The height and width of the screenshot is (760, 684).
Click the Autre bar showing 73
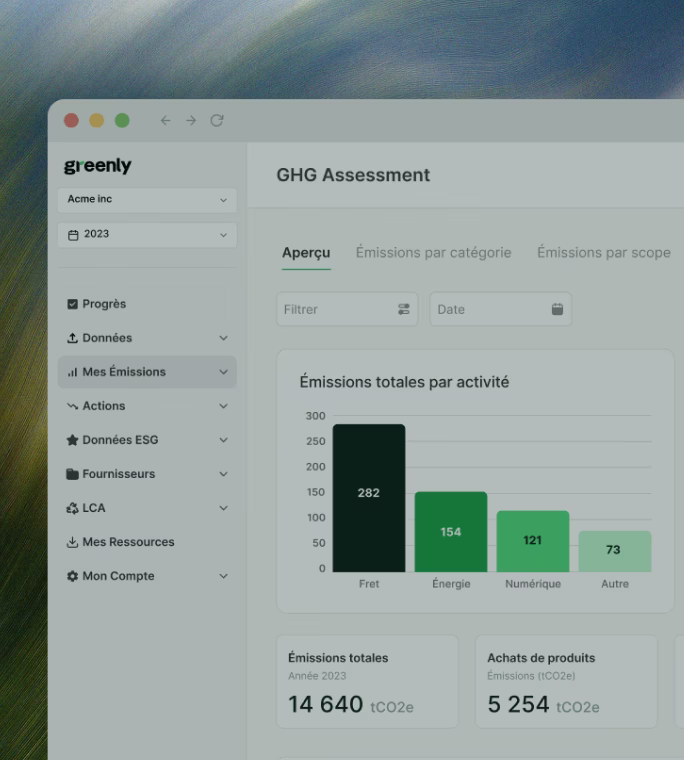(x=615, y=551)
